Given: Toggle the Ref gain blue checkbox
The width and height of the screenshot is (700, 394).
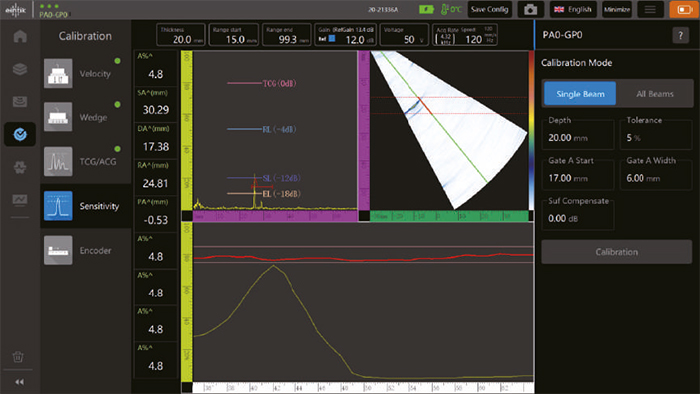Looking at the screenshot, I should pos(332,39).
